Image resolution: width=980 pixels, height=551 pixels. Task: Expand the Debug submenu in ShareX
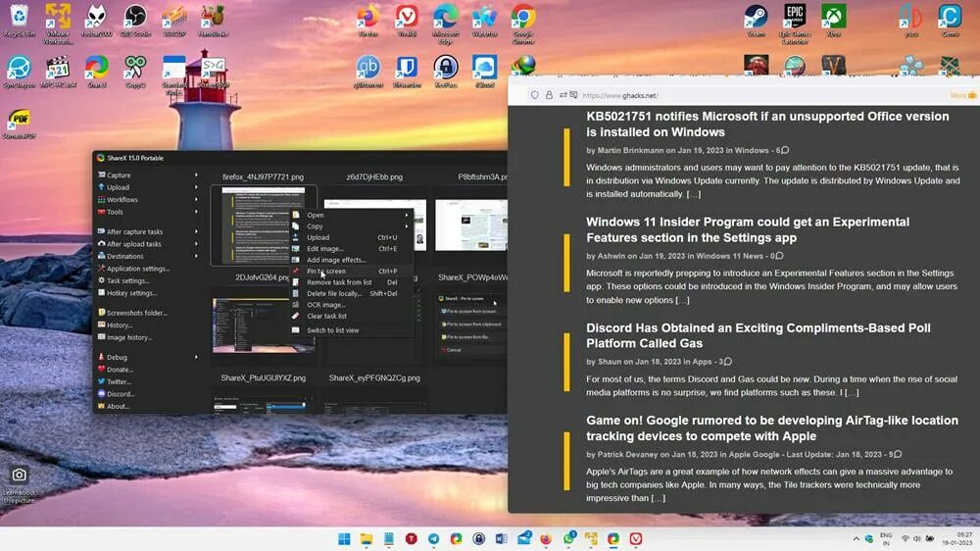(x=148, y=357)
